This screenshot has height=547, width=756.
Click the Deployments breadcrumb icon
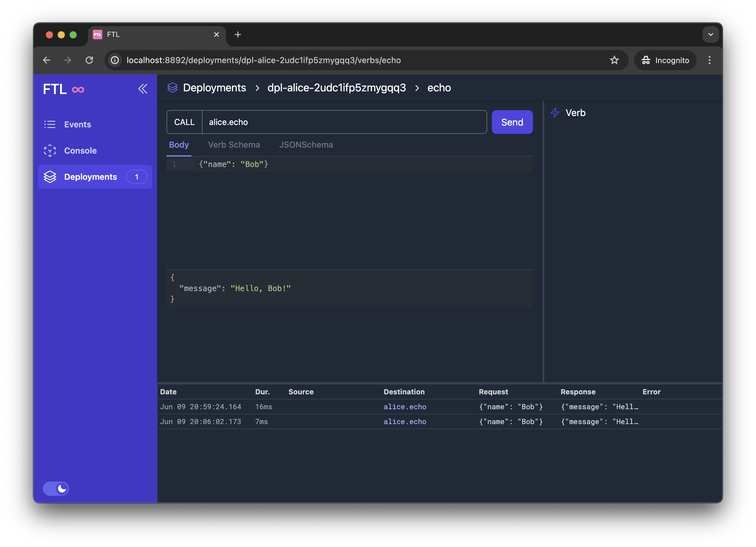[172, 87]
